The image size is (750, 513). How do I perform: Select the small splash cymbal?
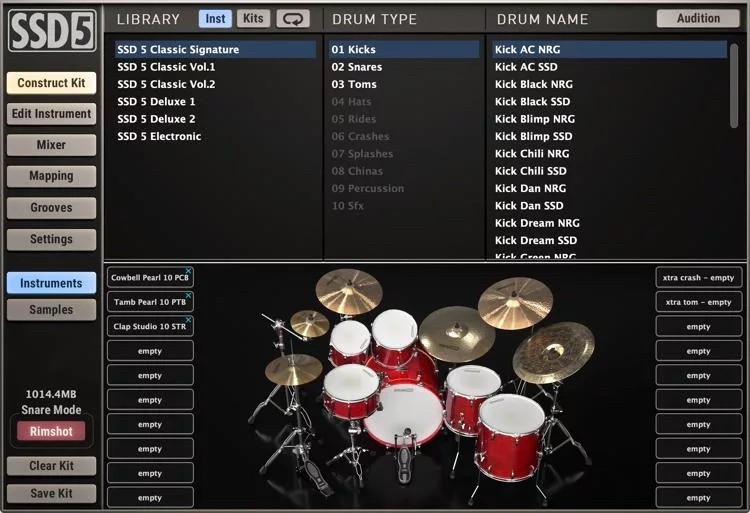click(x=310, y=323)
